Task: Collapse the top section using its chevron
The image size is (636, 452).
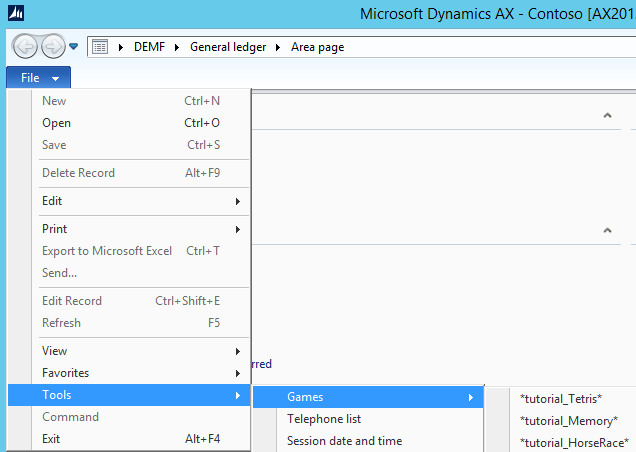Action: point(607,116)
